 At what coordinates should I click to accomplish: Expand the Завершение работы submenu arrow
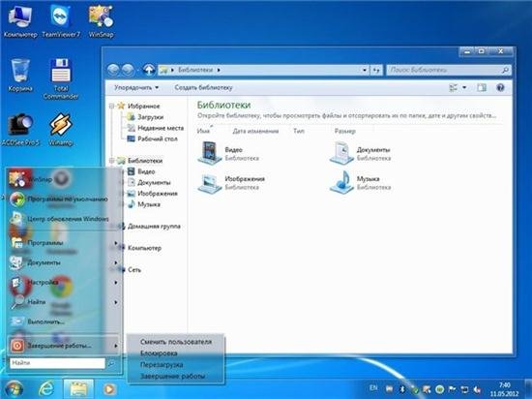coord(116,346)
